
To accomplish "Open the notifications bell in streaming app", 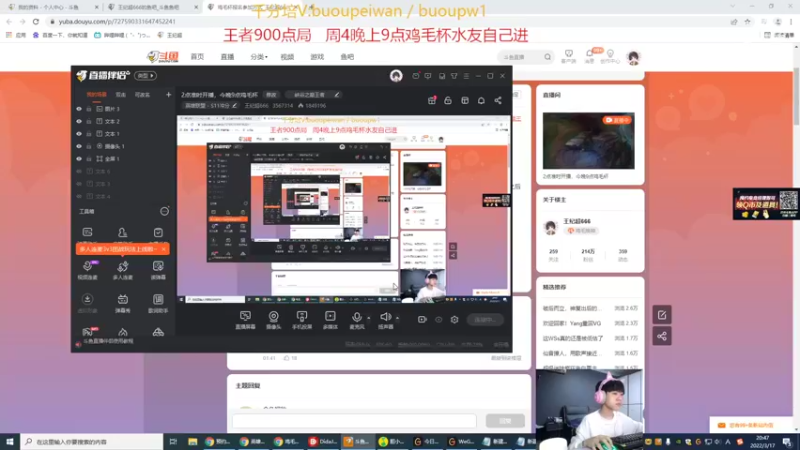I will coord(481,101).
